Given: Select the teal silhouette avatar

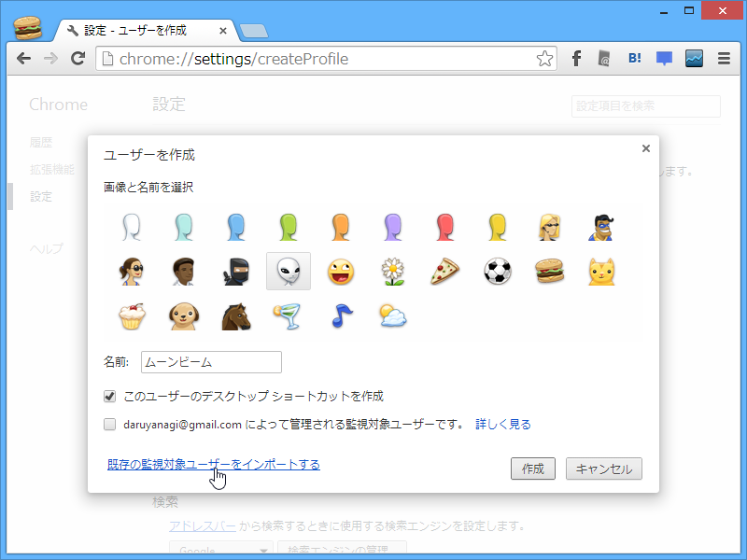Looking at the screenshot, I should click(184, 227).
